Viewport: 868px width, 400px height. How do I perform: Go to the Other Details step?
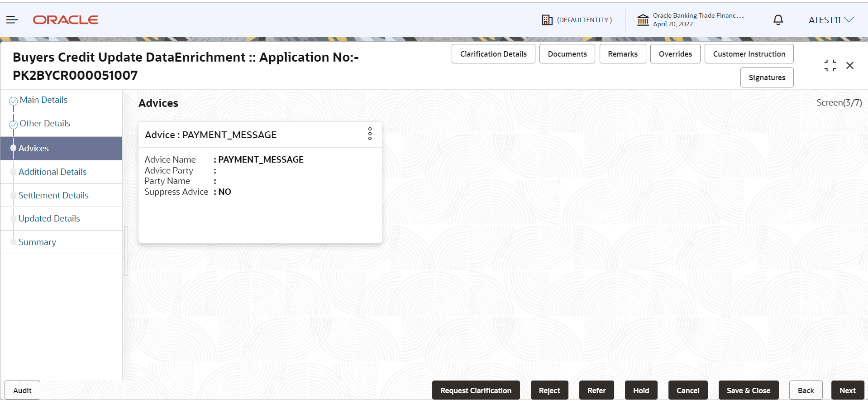click(45, 124)
